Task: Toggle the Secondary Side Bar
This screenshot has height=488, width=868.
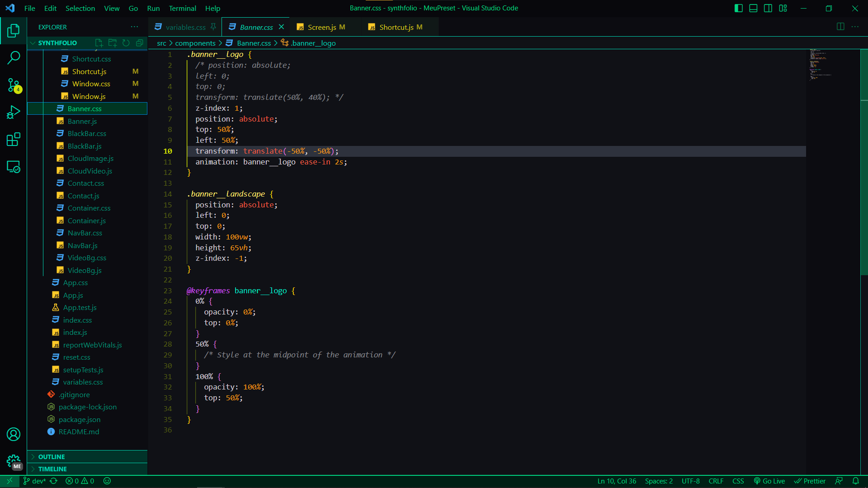Action: pos(768,8)
